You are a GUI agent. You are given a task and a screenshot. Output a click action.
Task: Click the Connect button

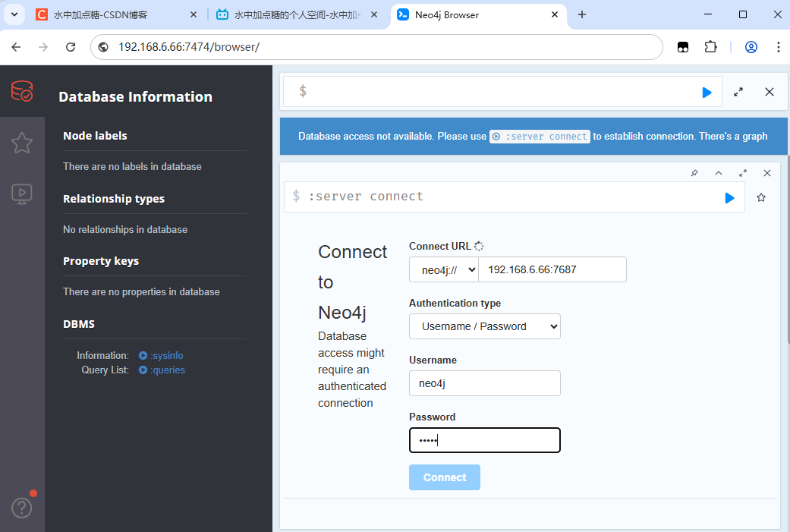445,477
